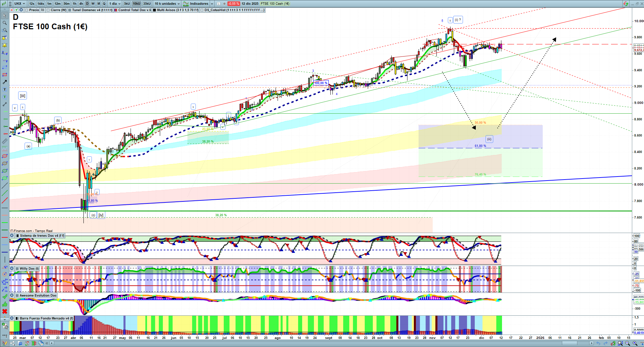The width and height of the screenshot is (644, 347).
Task: Select the alert bell tool
Action: pyautogui.click(x=5, y=45)
